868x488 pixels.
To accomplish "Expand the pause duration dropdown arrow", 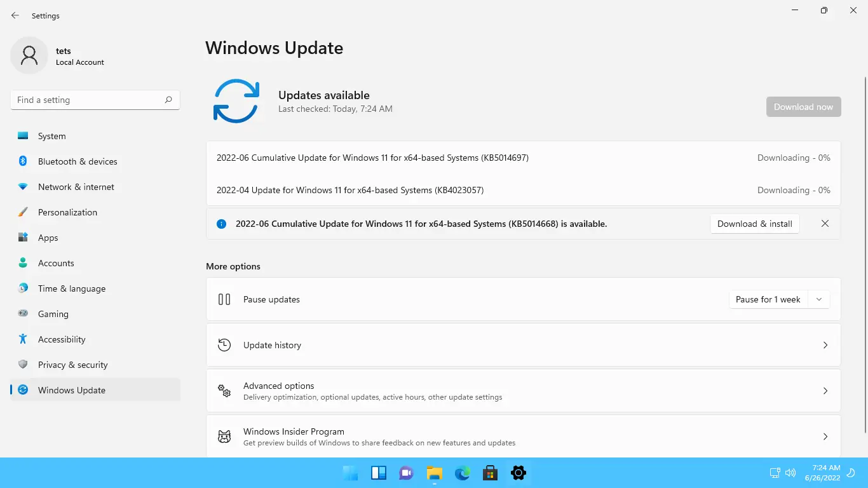I will point(819,299).
